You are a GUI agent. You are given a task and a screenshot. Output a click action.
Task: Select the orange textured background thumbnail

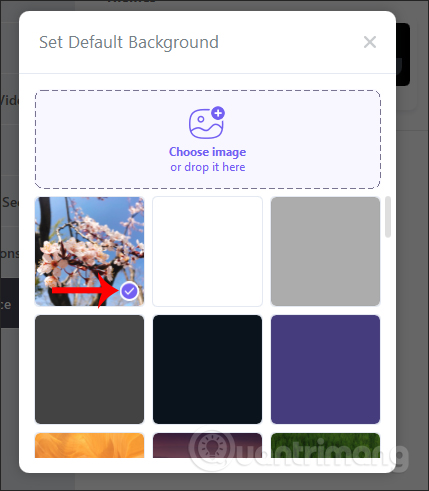tap(89, 445)
